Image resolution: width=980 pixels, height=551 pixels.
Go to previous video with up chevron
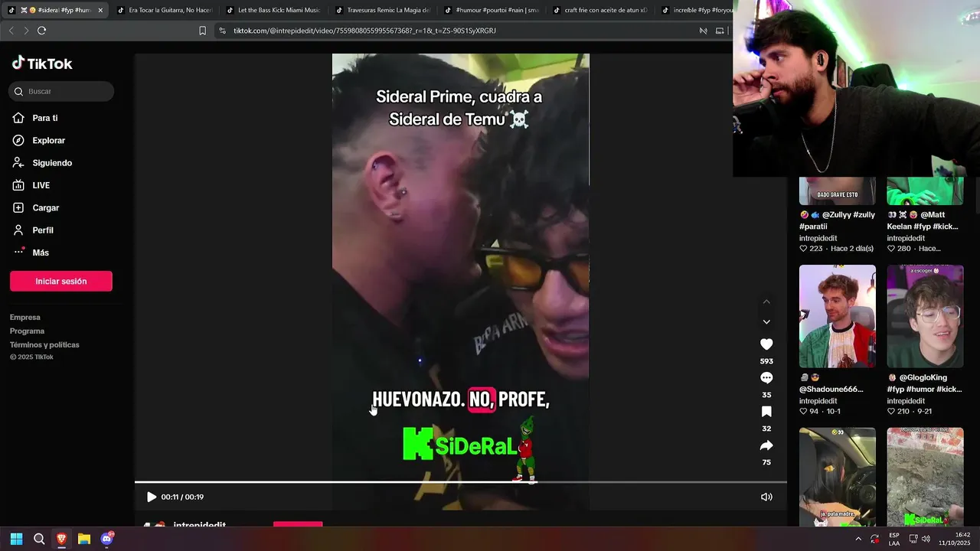766,302
